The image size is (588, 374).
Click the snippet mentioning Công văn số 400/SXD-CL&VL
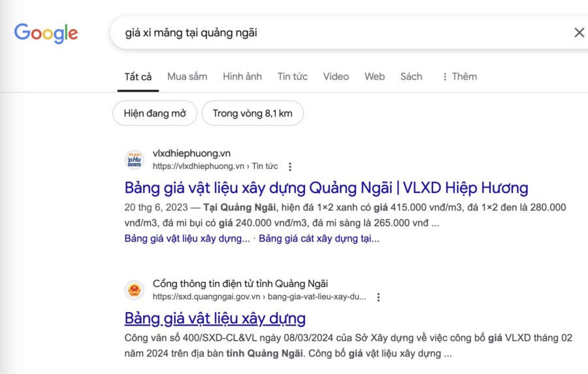(x=348, y=345)
